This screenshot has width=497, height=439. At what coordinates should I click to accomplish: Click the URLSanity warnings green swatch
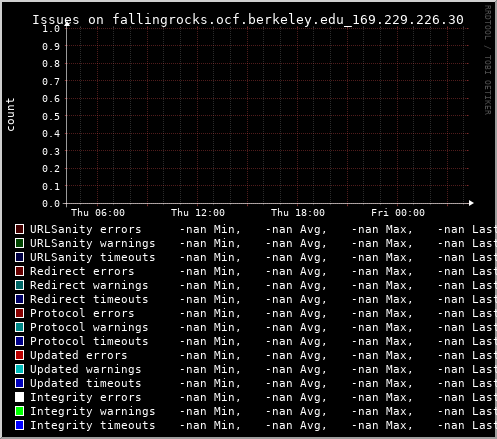pos(20,243)
